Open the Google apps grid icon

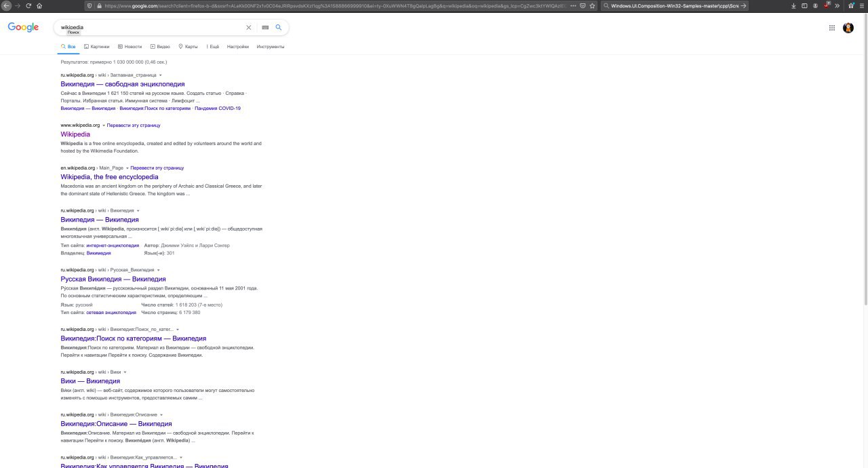pyautogui.click(x=832, y=28)
